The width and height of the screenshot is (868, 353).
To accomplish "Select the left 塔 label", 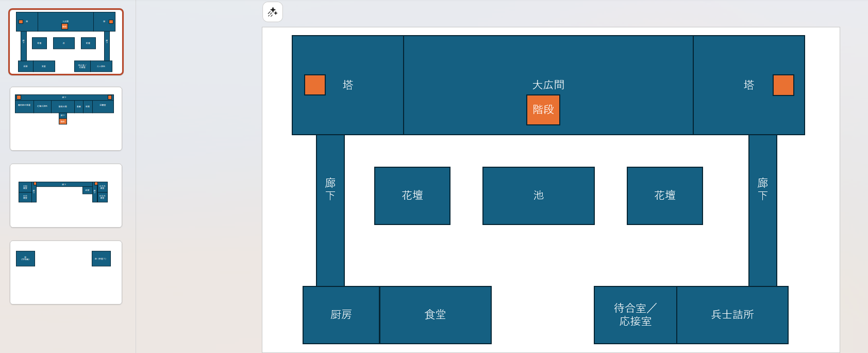I will pyautogui.click(x=348, y=85).
